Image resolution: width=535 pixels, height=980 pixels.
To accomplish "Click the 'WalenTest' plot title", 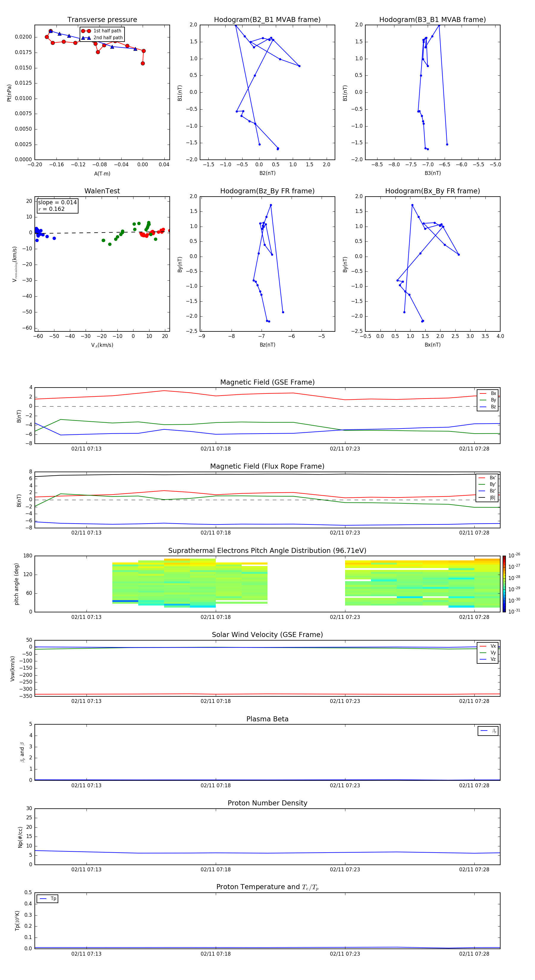I will (x=102, y=191).
